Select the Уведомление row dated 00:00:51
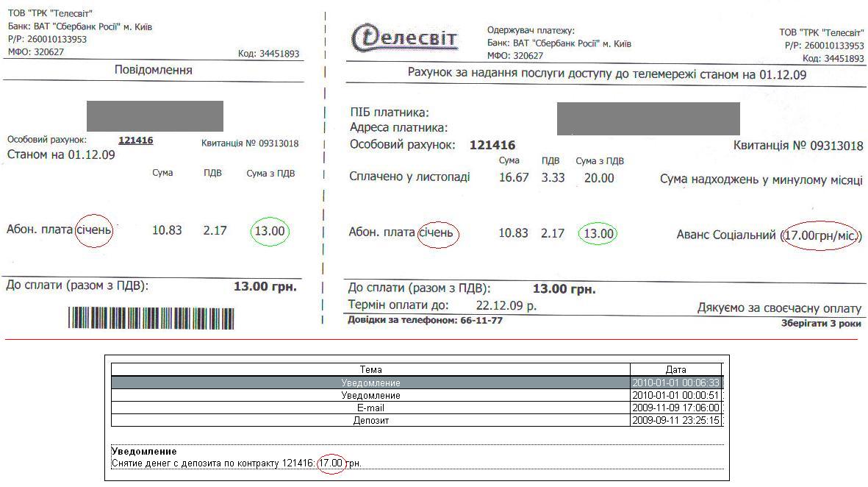Viewport: 868px width, 487px height. (x=370, y=396)
